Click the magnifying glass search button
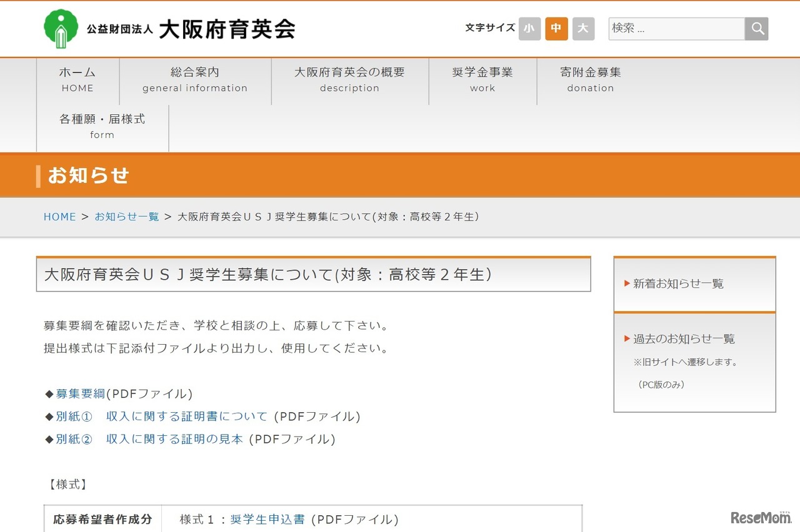The height and width of the screenshot is (532, 800). (757, 29)
